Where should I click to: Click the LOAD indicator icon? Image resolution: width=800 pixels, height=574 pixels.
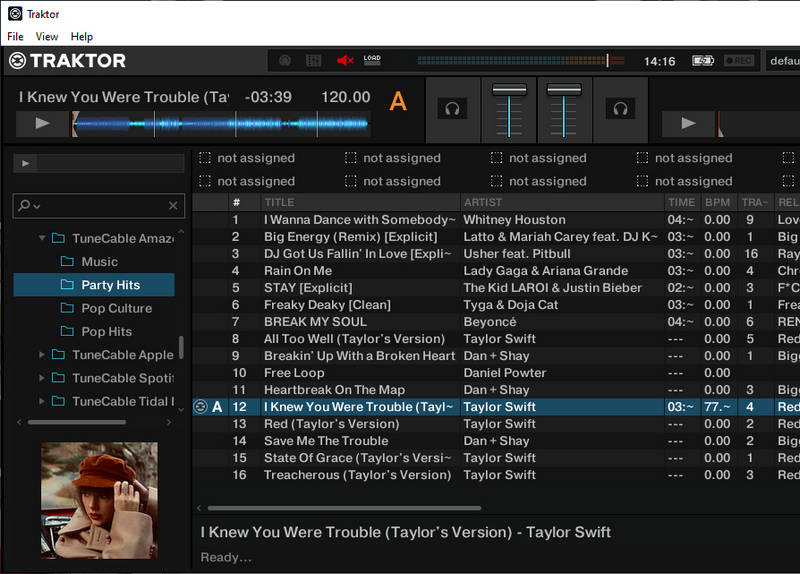[372, 60]
